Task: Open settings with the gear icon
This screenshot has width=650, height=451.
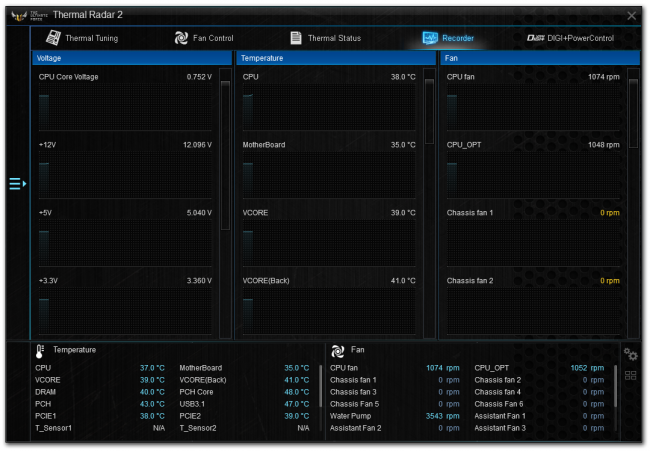Action: (x=630, y=354)
